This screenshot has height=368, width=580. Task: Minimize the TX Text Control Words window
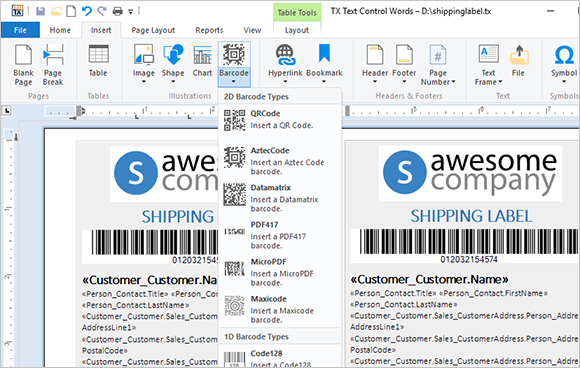(550, 11)
